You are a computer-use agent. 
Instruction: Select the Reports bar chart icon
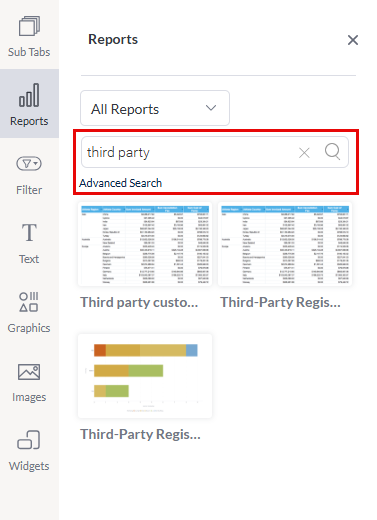[x=29, y=95]
